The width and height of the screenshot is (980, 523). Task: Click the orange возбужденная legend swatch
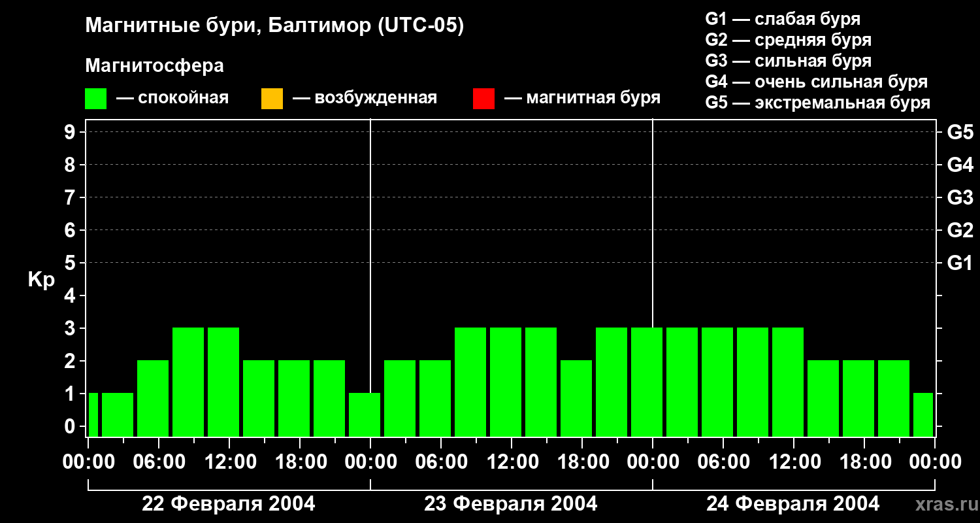pos(272,99)
